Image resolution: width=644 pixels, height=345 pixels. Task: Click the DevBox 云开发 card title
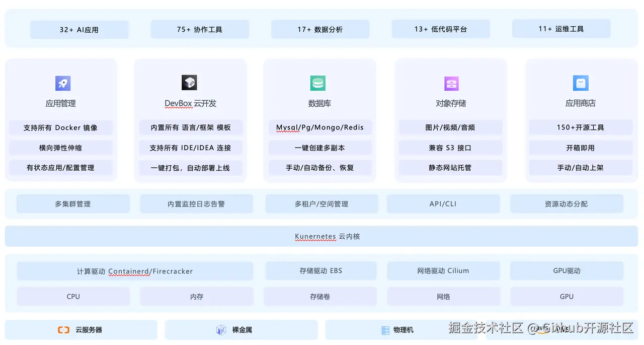click(x=191, y=103)
